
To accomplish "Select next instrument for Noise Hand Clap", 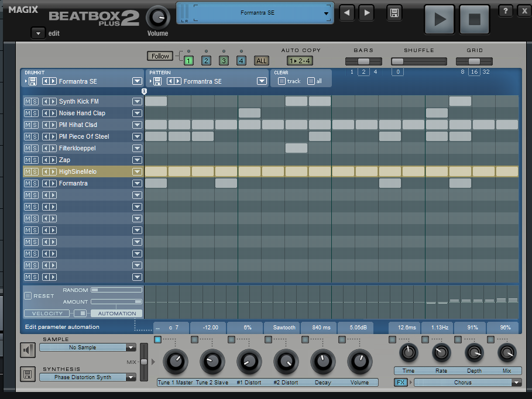I will pyautogui.click(x=53, y=113).
